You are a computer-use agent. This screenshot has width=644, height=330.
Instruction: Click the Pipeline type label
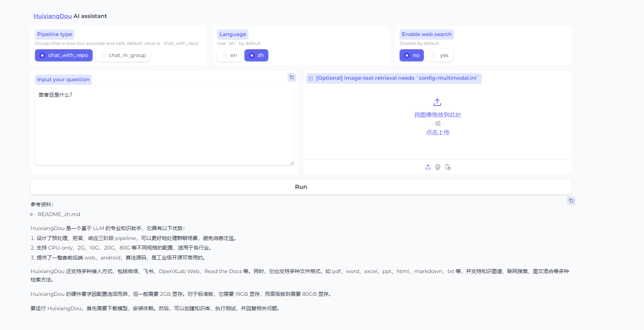tap(54, 35)
